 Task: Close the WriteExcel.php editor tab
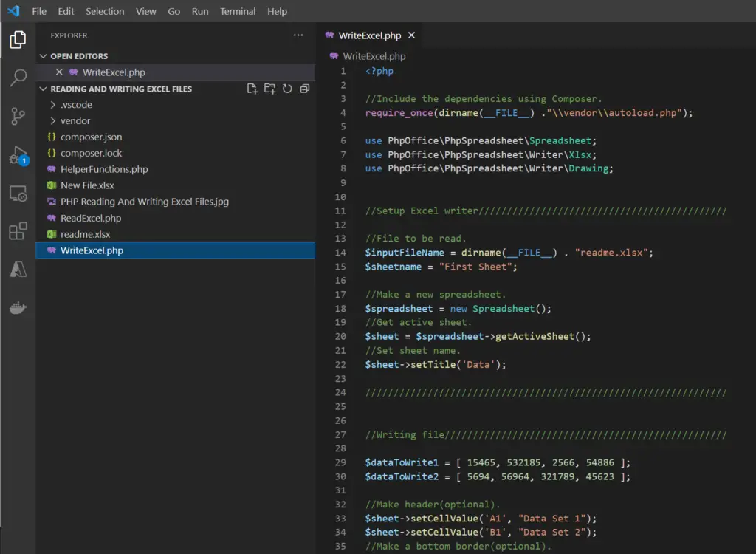pyautogui.click(x=412, y=35)
